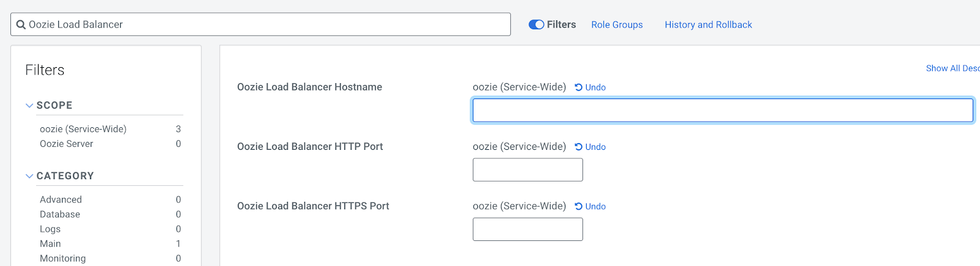Click Undo icon for HTTP Port

578,147
